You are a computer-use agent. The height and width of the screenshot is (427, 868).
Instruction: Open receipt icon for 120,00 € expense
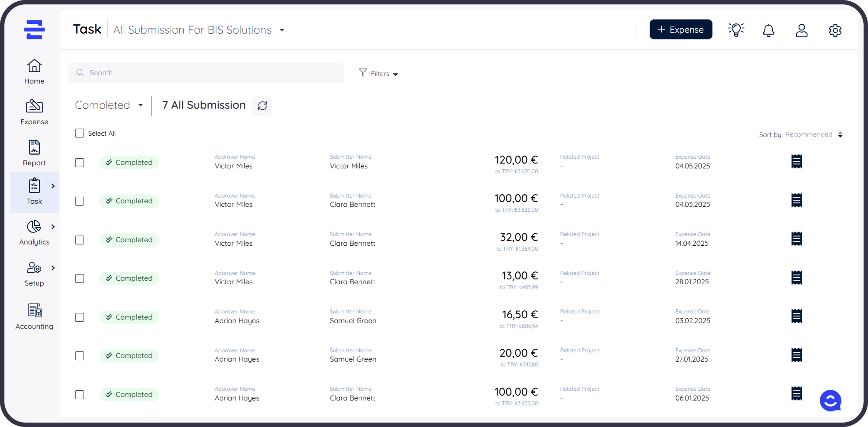(796, 161)
